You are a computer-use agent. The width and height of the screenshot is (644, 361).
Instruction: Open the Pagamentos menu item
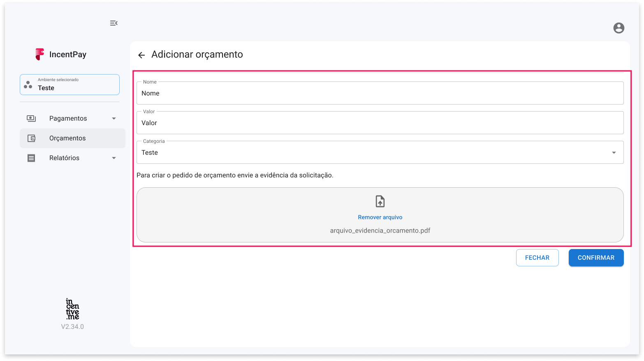tap(72, 119)
